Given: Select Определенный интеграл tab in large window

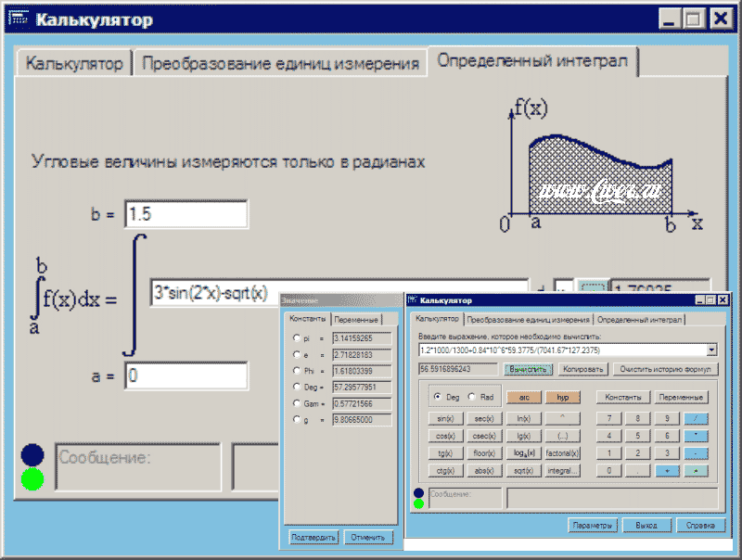Looking at the screenshot, I should click(532, 60).
